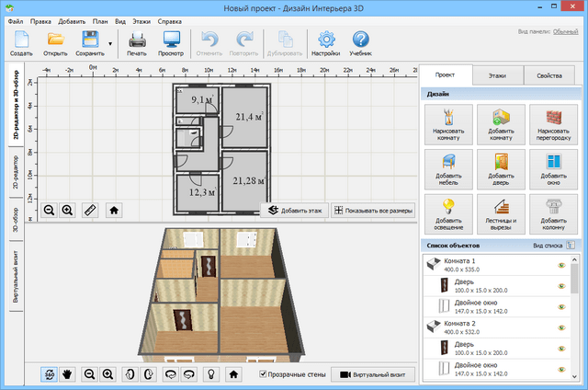The width and height of the screenshot is (588, 390).
Task: Click the Добавить этаж button
Action: [x=292, y=210]
